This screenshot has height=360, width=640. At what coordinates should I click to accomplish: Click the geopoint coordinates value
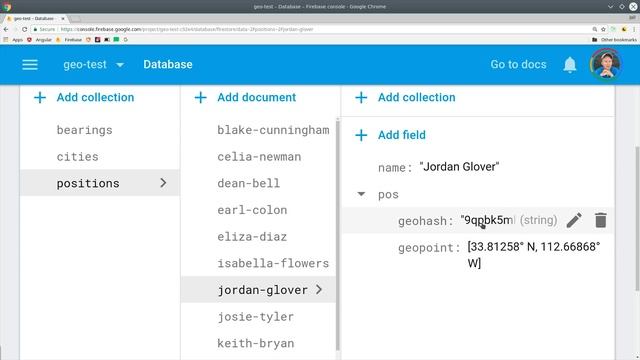534,255
